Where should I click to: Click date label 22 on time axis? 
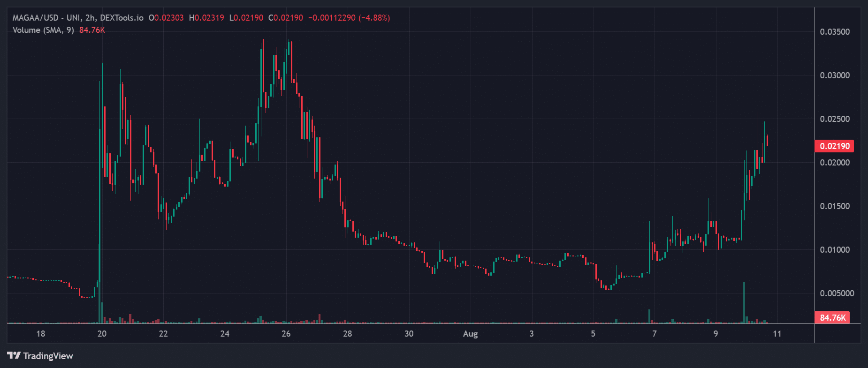tap(163, 334)
